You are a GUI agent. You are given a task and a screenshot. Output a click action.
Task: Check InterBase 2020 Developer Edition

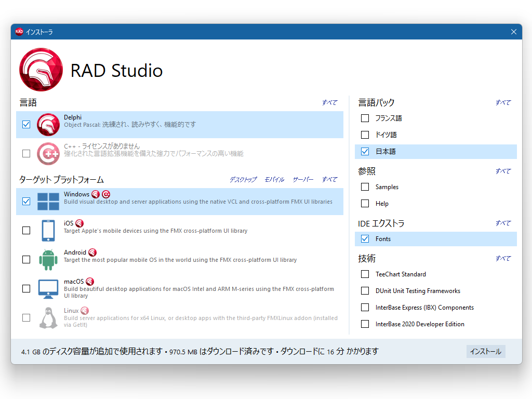[365, 324]
